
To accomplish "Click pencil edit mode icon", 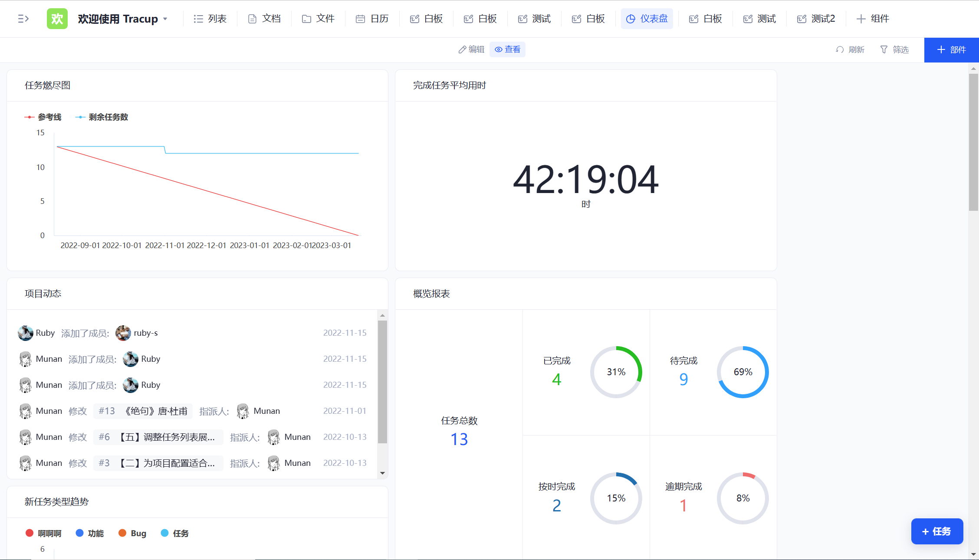I will point(463,49).
